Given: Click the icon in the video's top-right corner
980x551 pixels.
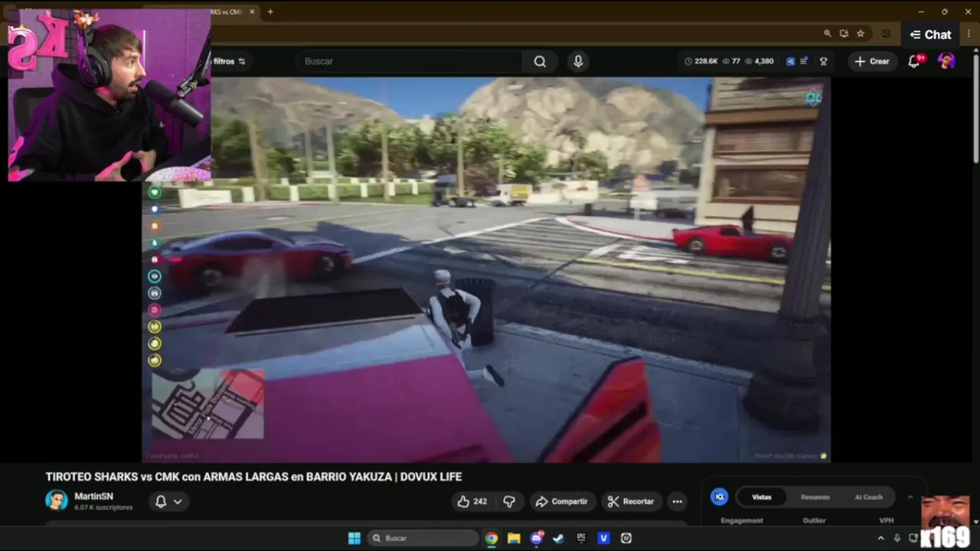Looking at the screenshot, I should (x=813, y=97).
